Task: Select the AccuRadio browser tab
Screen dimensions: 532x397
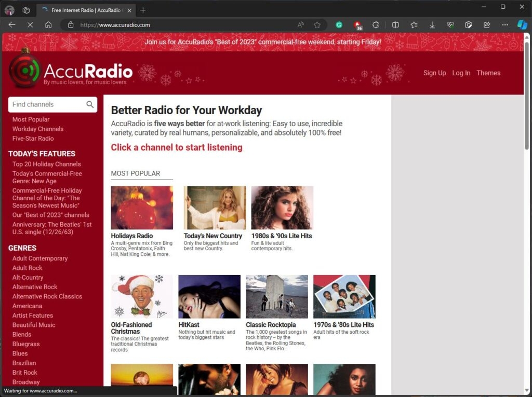Action: [86, 10]
